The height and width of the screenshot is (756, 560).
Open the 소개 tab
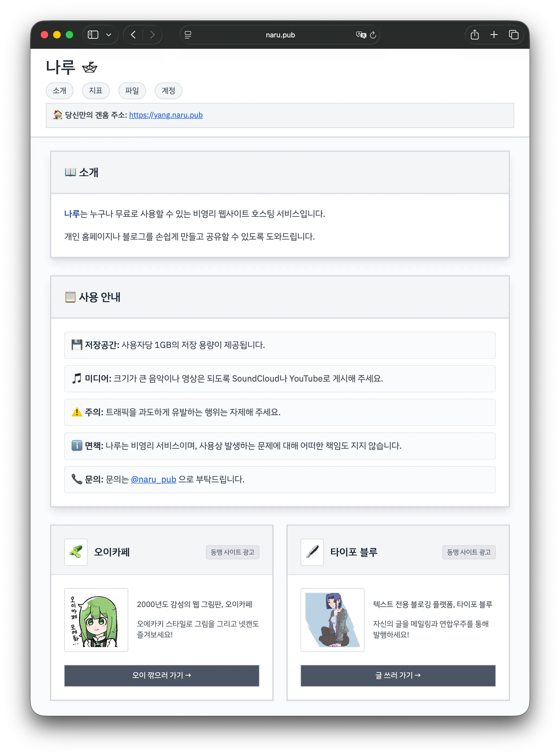(x=60, y=91)
